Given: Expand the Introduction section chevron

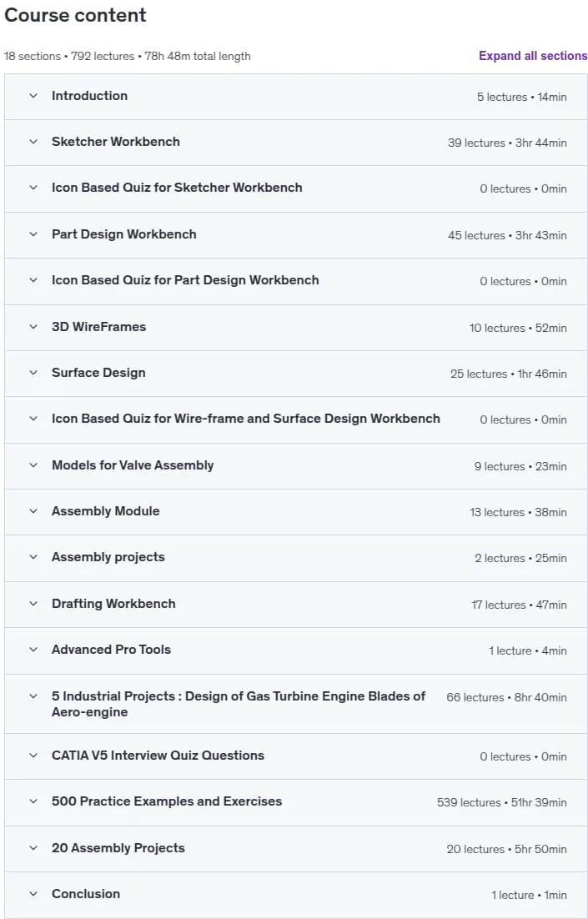Looking at the screenshot, I should tap(33, 96).
